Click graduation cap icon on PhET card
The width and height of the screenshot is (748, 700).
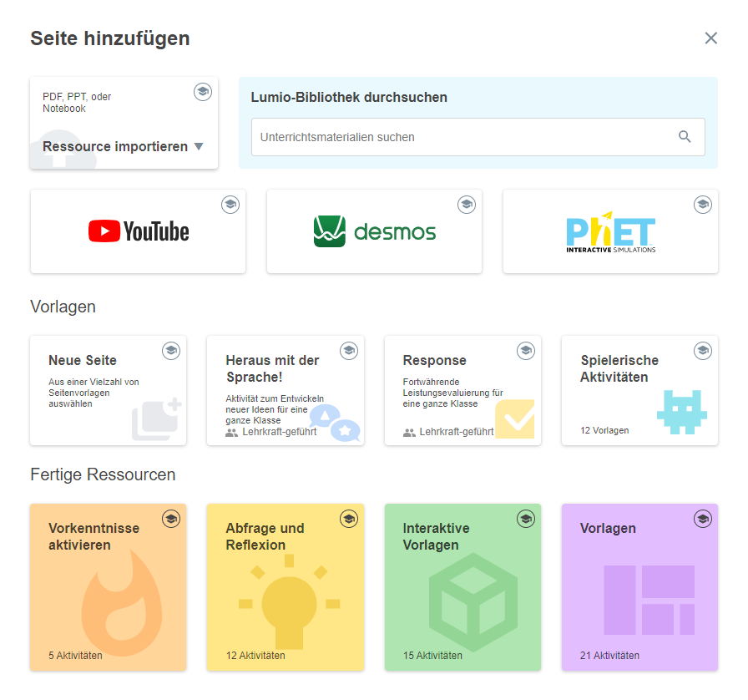click(x=703, y=204)
